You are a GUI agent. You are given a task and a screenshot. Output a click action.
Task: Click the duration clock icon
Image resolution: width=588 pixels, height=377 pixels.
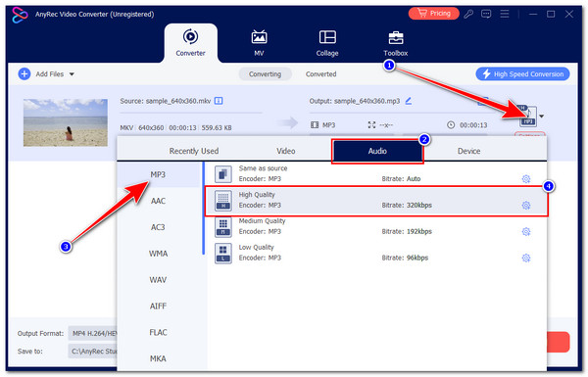tap(451, 124)
